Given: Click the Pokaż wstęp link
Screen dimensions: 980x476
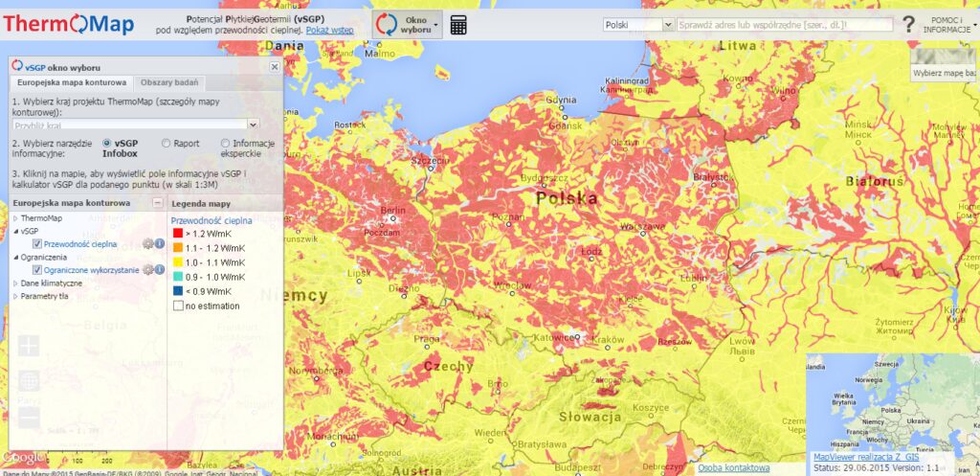Looking at the screenshot, I should tap(329, 30).
